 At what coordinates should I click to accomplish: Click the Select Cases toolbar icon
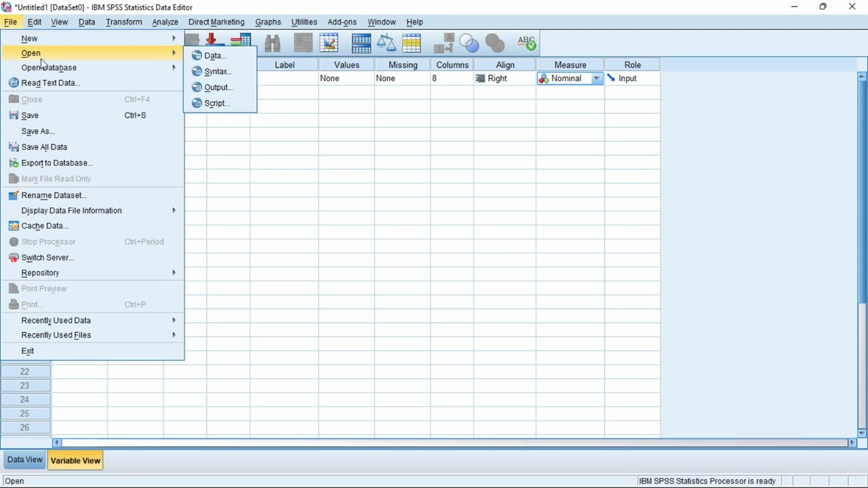click(412, 44)
